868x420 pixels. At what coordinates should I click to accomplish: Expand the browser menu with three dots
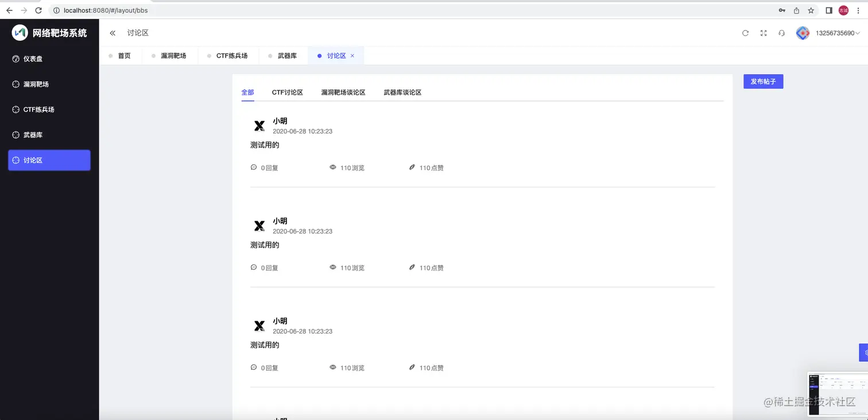858,10
